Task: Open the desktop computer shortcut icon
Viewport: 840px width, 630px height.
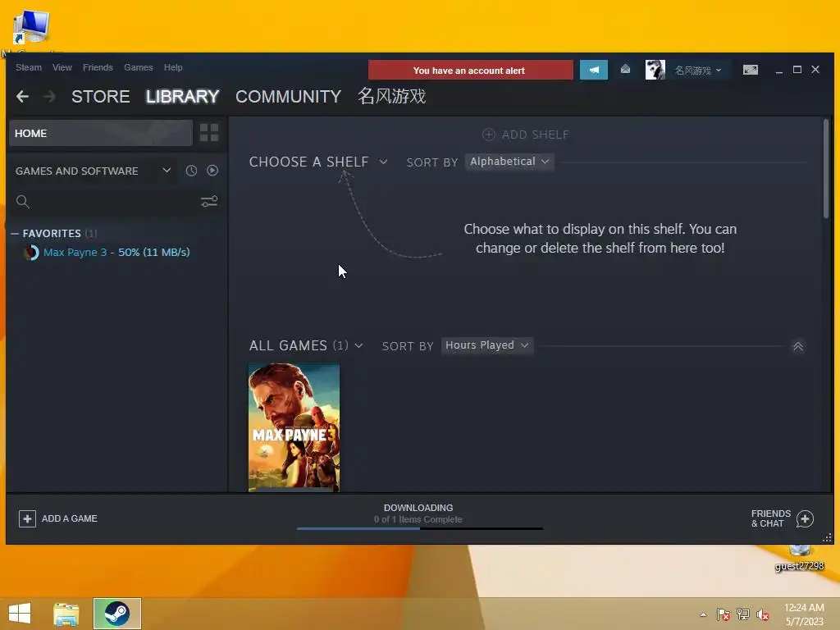Action: pyautogui.click(x=31, y=27)
